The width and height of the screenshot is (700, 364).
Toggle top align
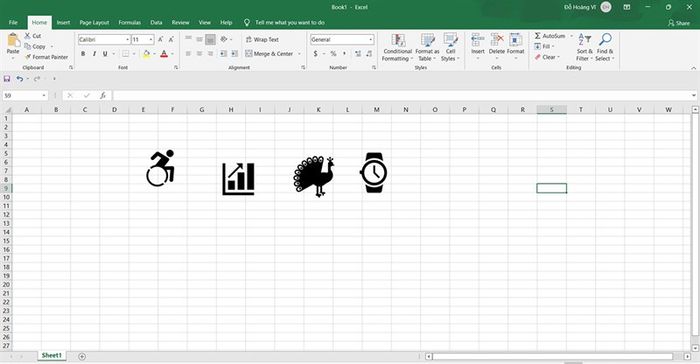[x=188, y=40]
